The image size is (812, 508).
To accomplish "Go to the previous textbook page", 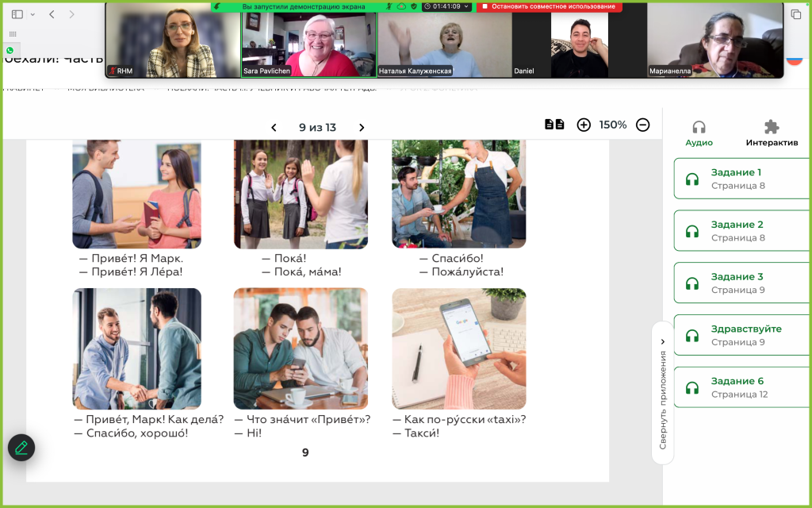I will tap(274, 127).
